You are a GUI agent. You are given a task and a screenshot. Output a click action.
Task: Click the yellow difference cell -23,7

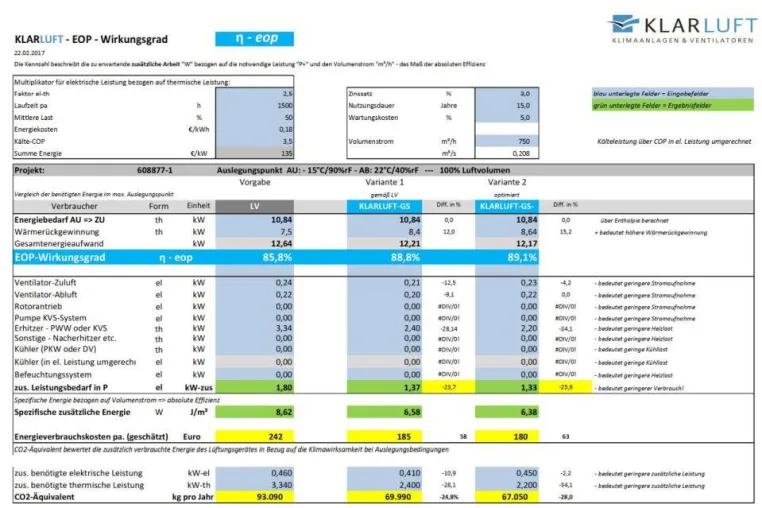click(449, 387)
